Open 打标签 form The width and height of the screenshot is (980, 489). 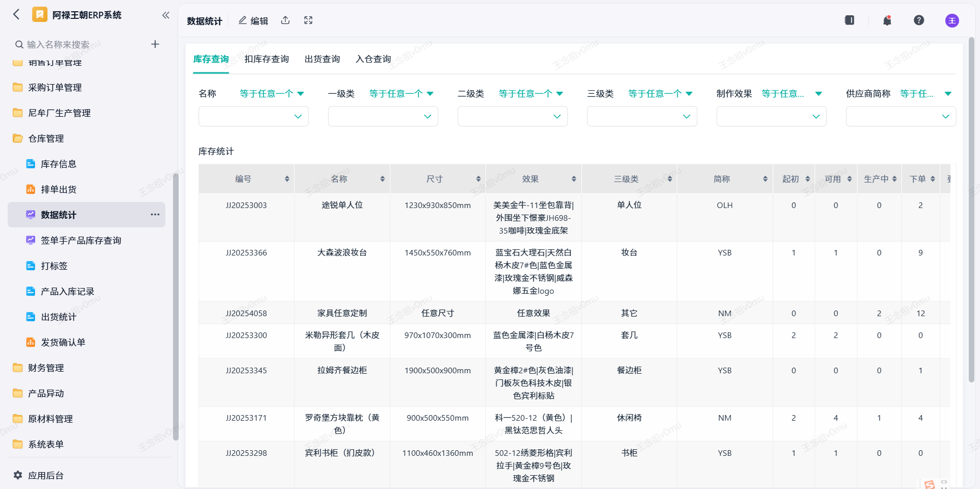pyautogui.click(x=87, y=266)
